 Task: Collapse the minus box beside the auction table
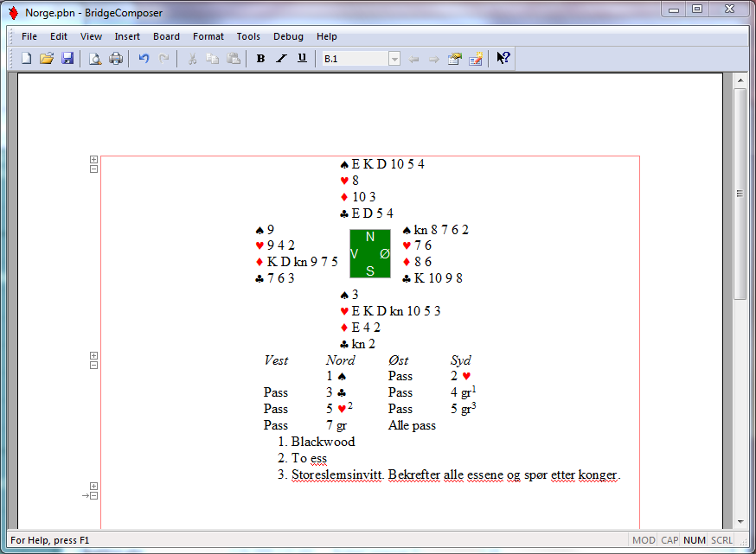pos(93,366)
